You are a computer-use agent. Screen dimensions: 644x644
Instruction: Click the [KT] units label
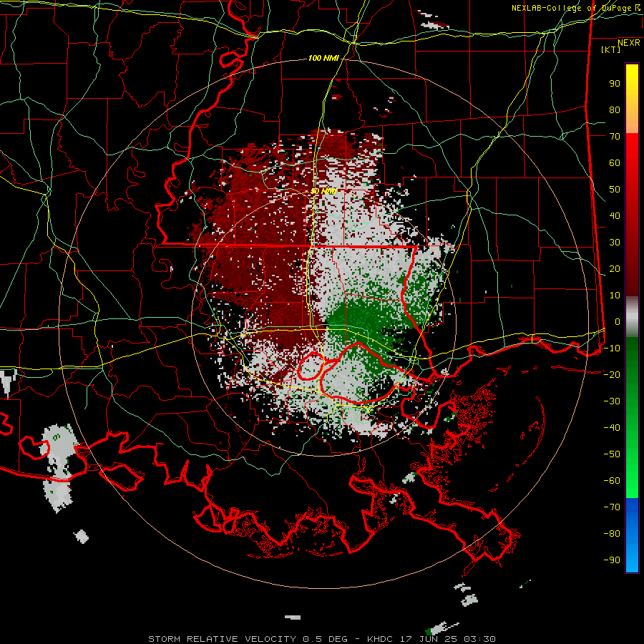click(611, 49)
